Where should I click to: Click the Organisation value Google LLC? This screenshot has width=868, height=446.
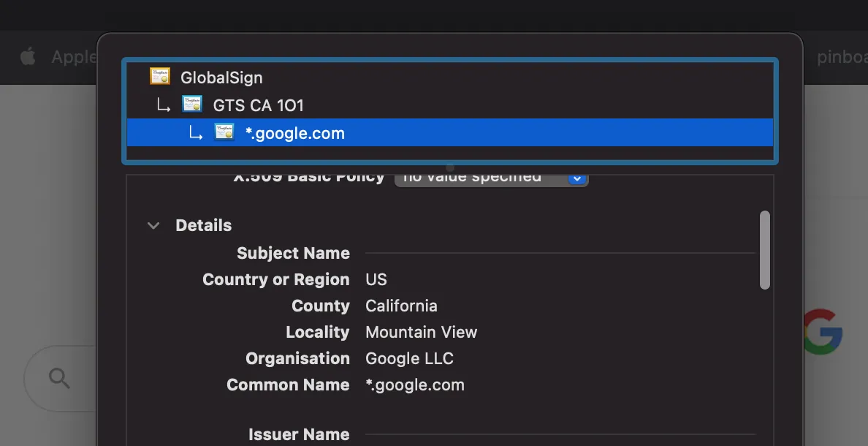409,358
